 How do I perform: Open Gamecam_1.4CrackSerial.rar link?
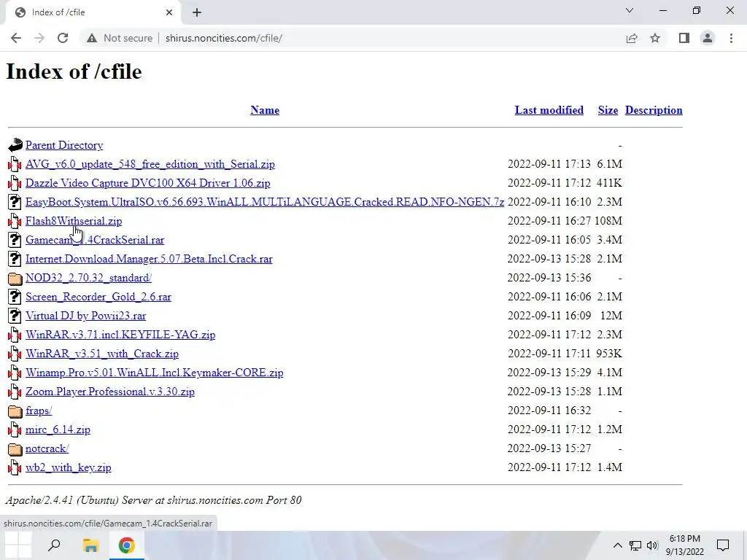pos(95,240)
